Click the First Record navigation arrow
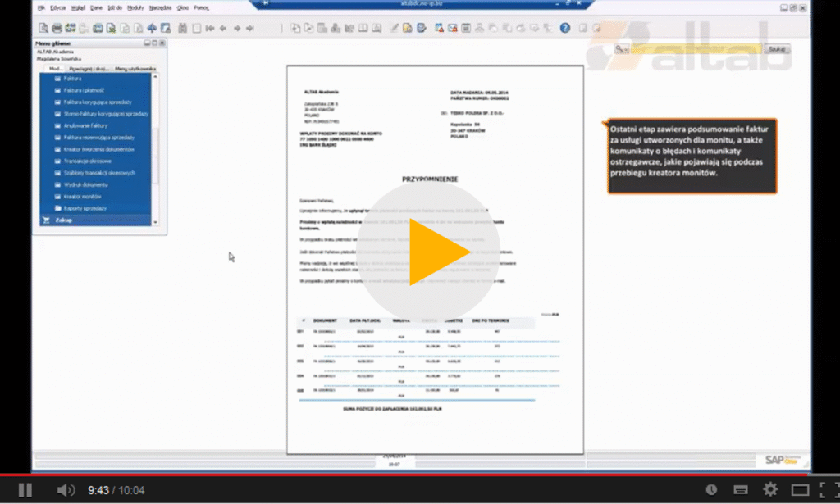 (210, 27)
